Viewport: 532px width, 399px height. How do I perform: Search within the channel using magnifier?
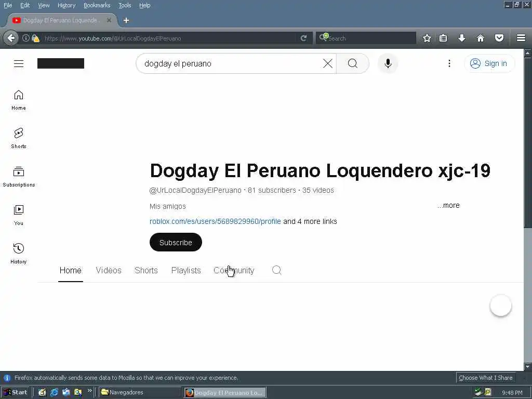tap(276, 270)
